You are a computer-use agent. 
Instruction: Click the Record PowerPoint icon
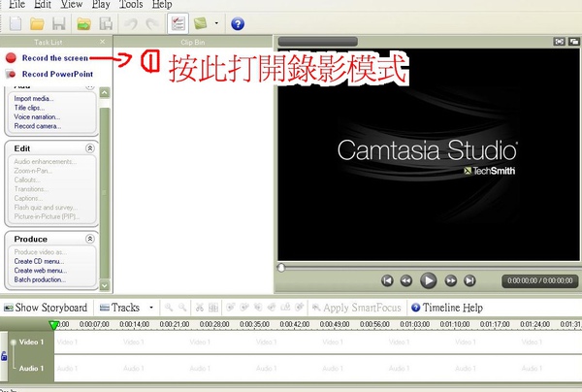[11, 74]
